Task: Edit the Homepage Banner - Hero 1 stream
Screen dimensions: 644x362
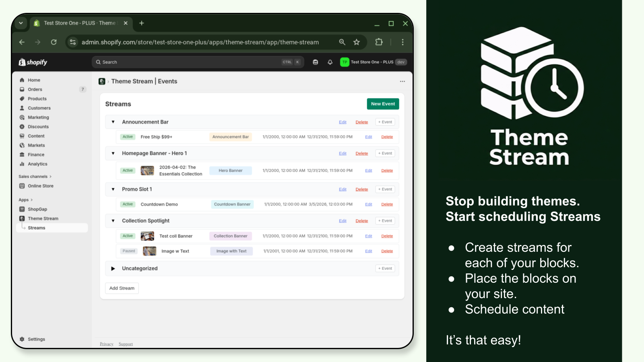Action: click(343, 154)
